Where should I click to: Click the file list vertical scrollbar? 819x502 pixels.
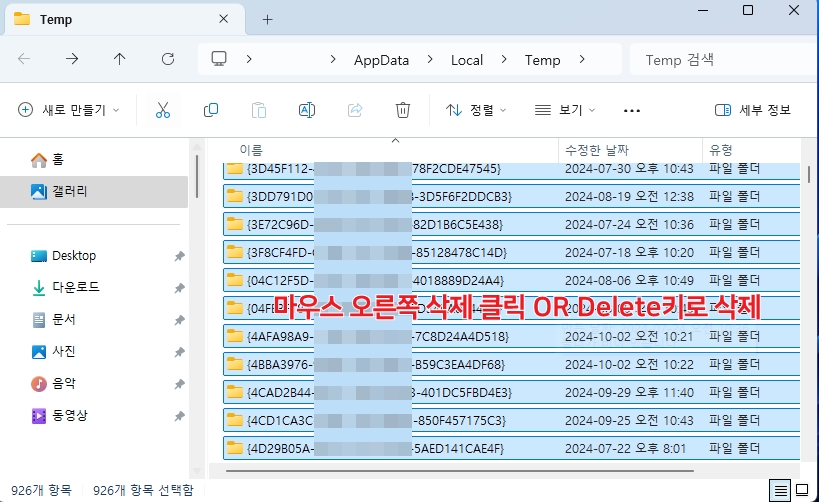point(809,174)
